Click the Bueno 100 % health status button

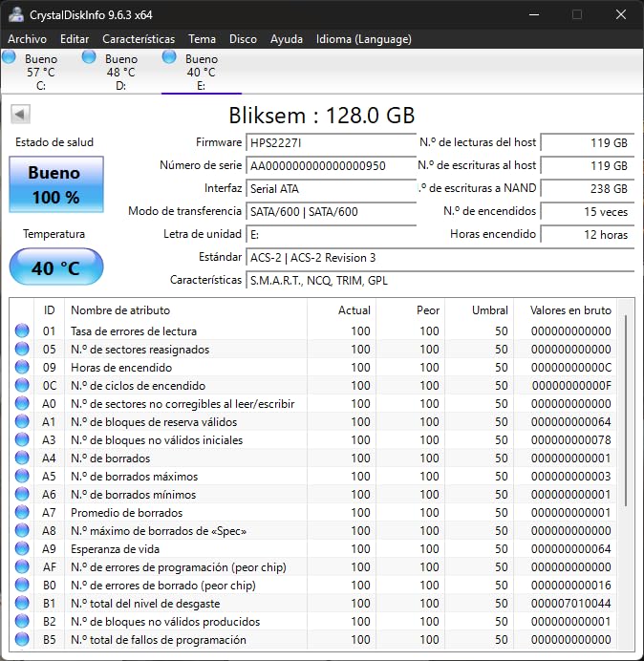tap(56, 184)
